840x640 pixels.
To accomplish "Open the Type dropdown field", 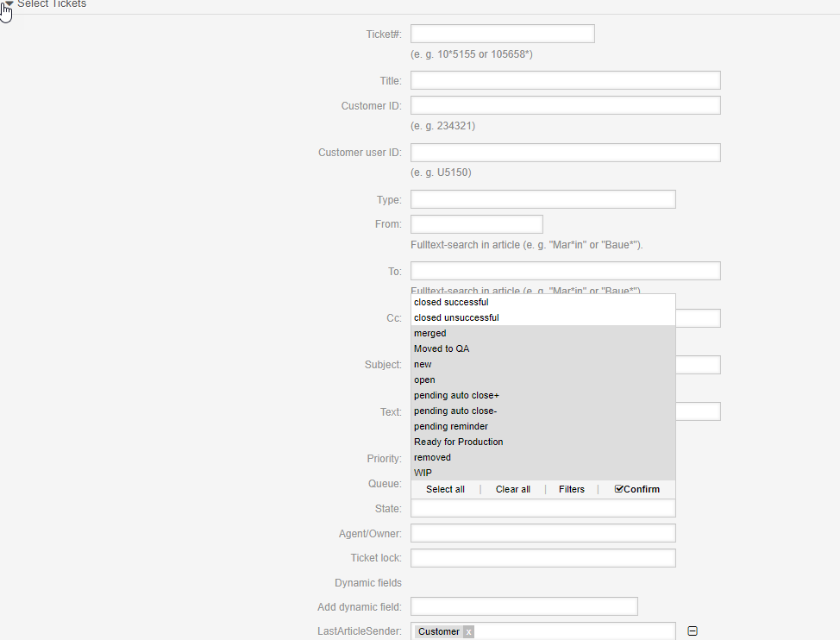I will 542,199.
